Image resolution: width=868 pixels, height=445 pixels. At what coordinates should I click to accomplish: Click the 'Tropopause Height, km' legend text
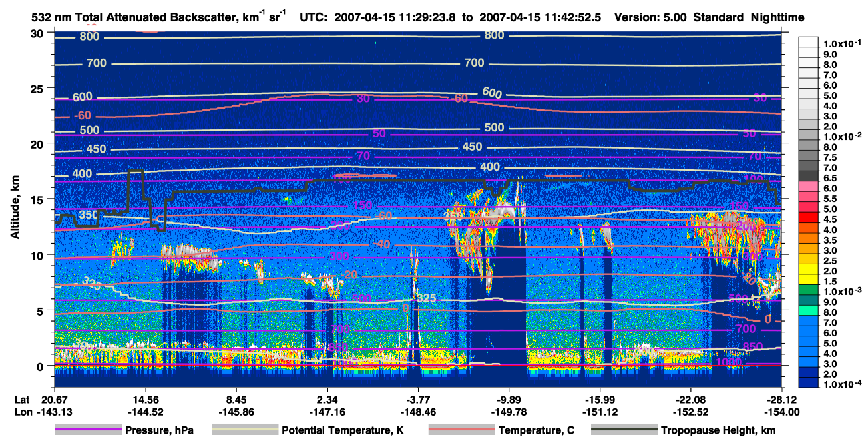pos(718,431)
